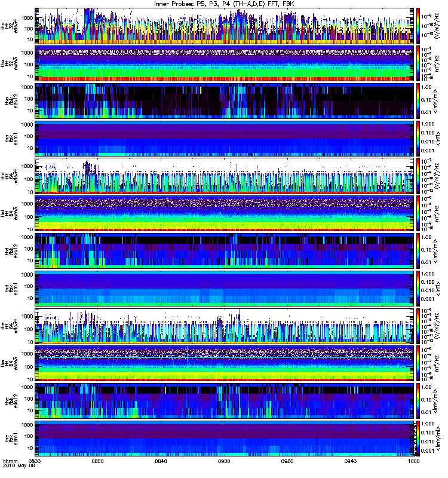
Task: Click the '0900' time axis label
Action: [224, 461]
